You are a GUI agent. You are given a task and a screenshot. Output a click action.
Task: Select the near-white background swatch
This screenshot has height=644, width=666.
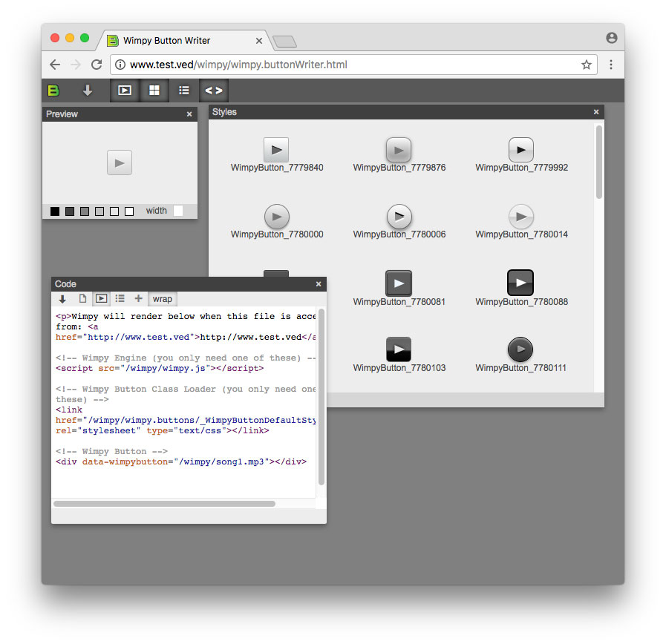(114, 211)
